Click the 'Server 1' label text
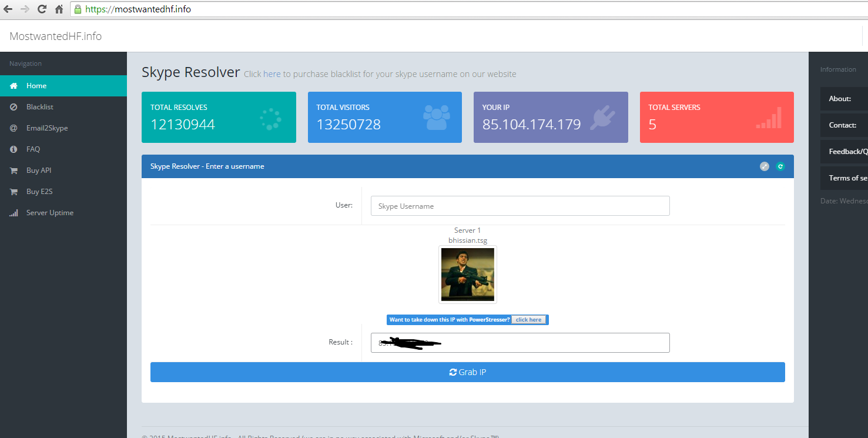The width and height of the screenshot is (868, 438). 468,230
